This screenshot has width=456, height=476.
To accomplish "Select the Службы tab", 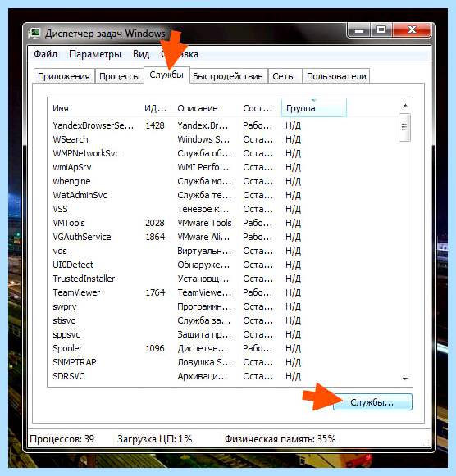I will point(166,75).
